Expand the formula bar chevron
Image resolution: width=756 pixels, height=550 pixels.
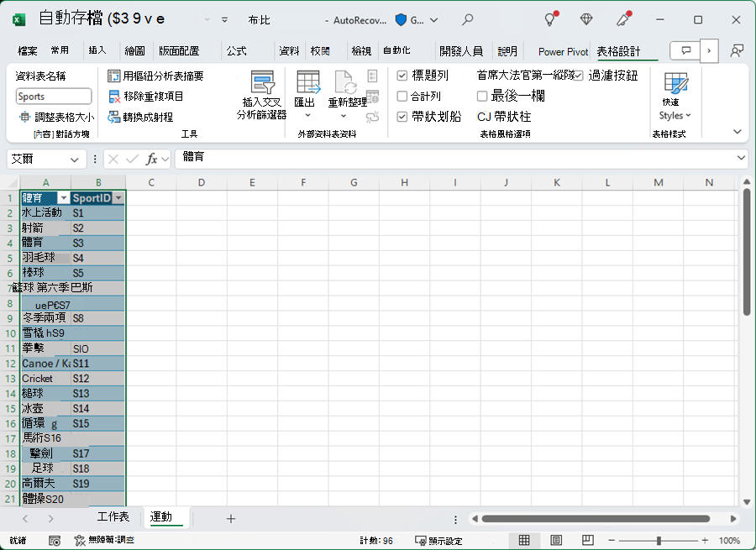click(741, 158)
